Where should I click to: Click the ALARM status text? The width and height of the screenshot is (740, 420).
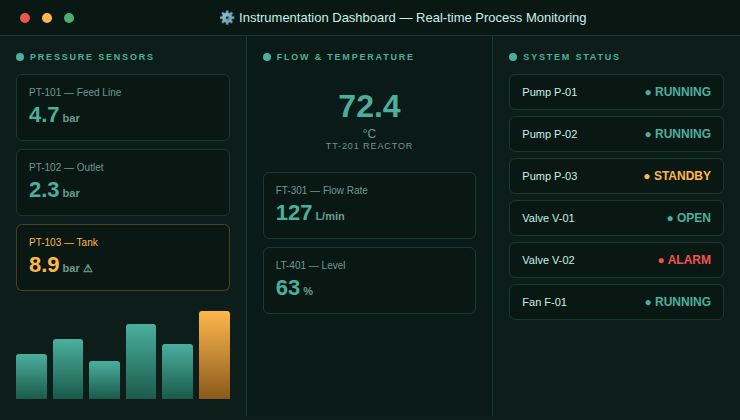690,260
